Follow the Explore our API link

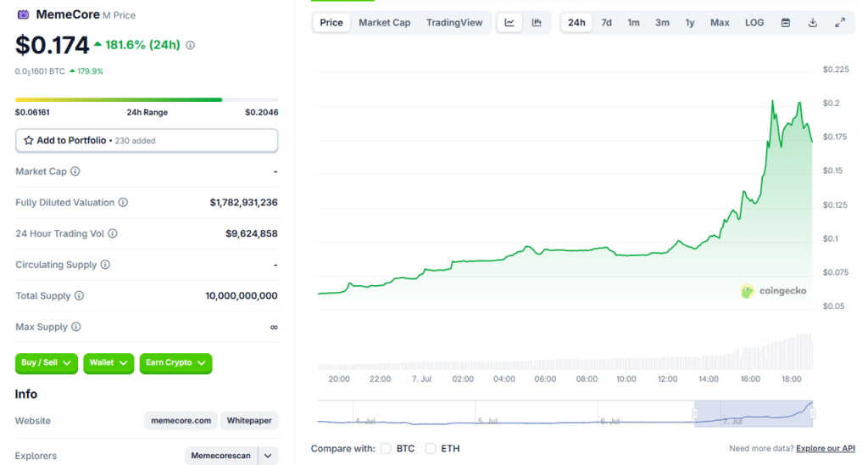[x=826, y=448]
